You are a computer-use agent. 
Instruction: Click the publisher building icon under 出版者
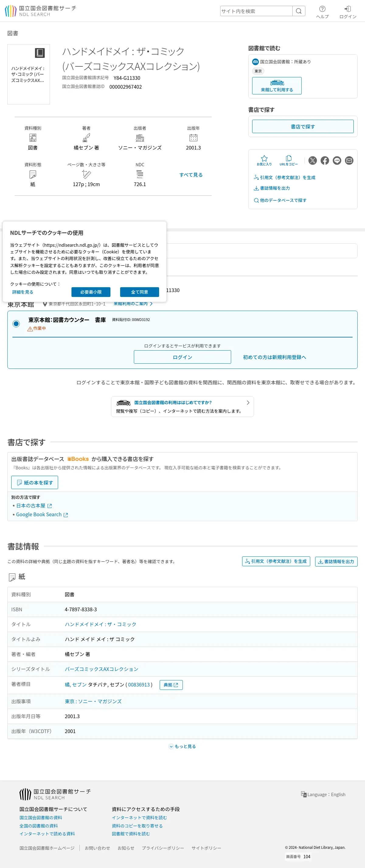140,137
